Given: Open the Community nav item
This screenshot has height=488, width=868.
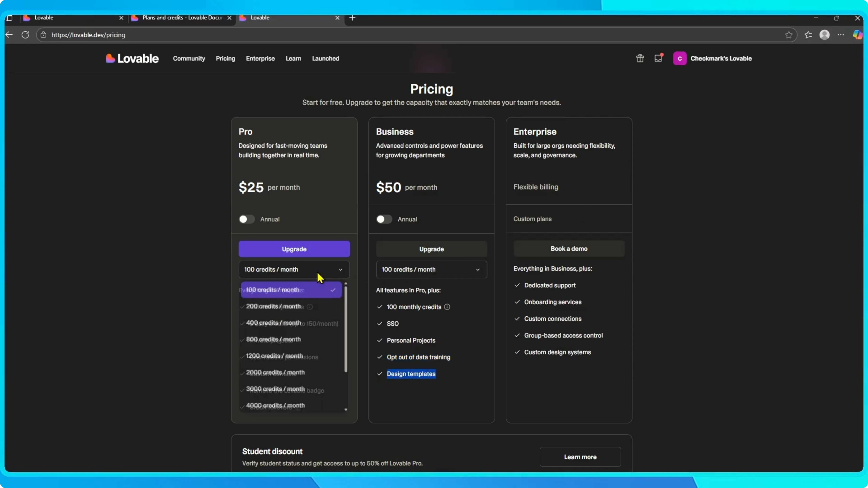Looking at the screenshot, I should [x=189, y=59].
